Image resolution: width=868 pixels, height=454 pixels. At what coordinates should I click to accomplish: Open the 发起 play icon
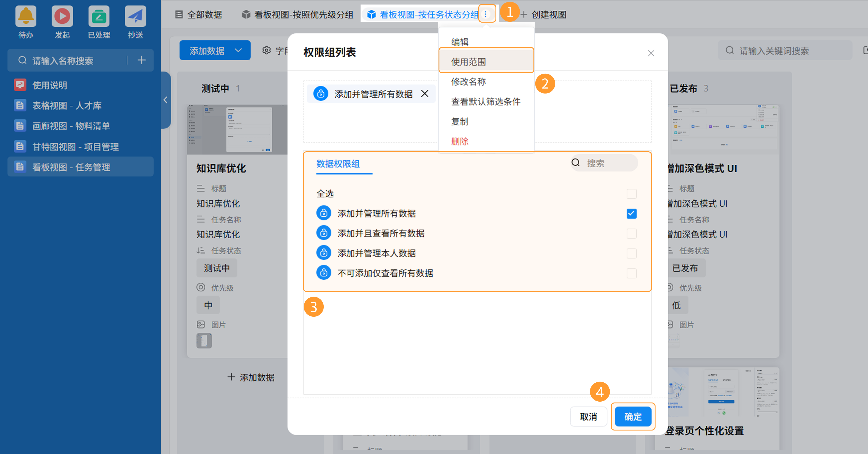[62, 16]
